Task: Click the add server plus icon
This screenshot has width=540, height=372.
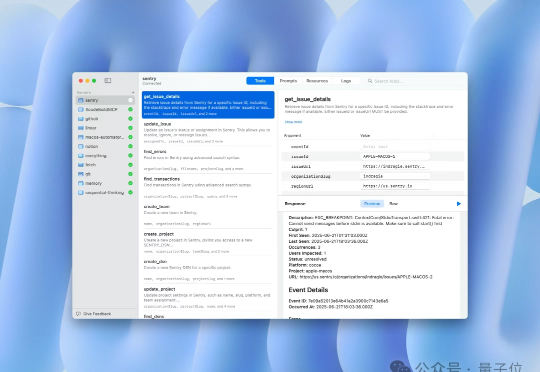Action: 133,92
